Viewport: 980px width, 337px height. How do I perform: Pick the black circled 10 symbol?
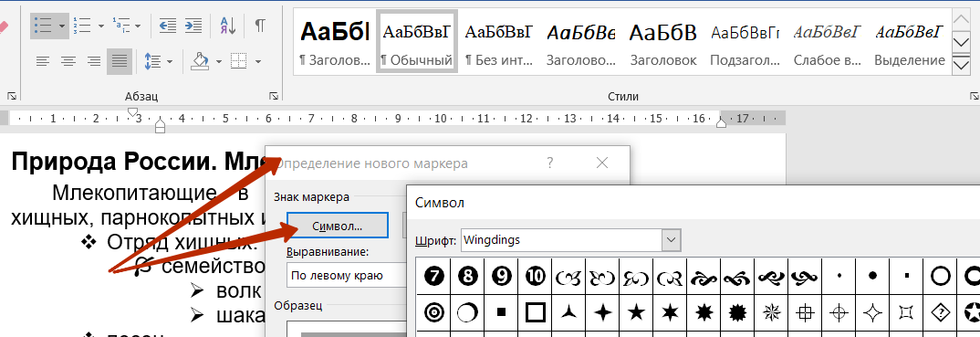coord(535,275)
